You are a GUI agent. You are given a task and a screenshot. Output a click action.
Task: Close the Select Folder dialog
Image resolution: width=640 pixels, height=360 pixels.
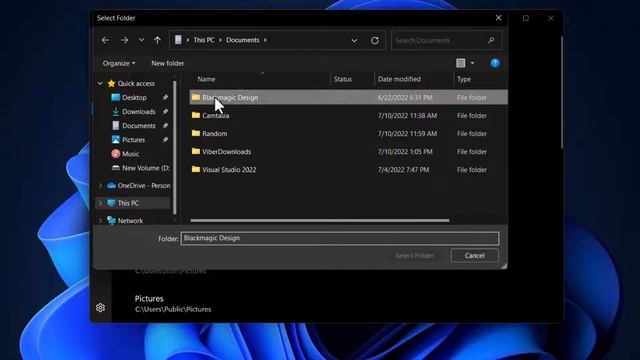coord(498,18)
